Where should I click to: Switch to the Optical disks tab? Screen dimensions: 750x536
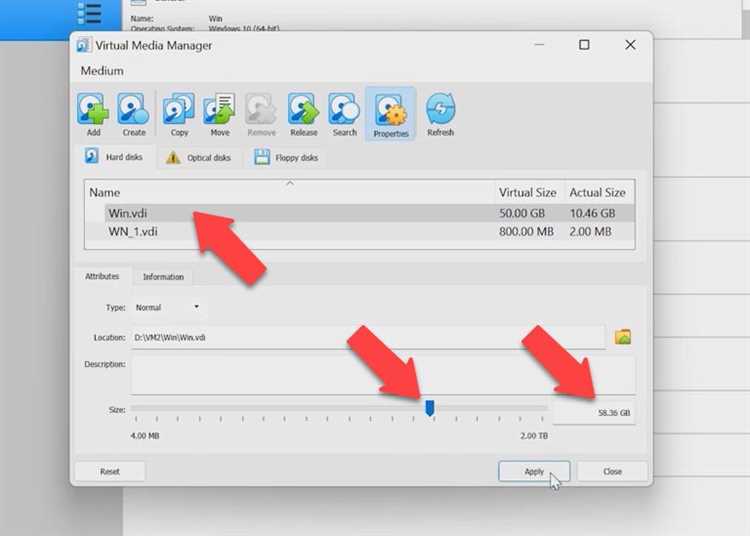[x=199, y=157]
